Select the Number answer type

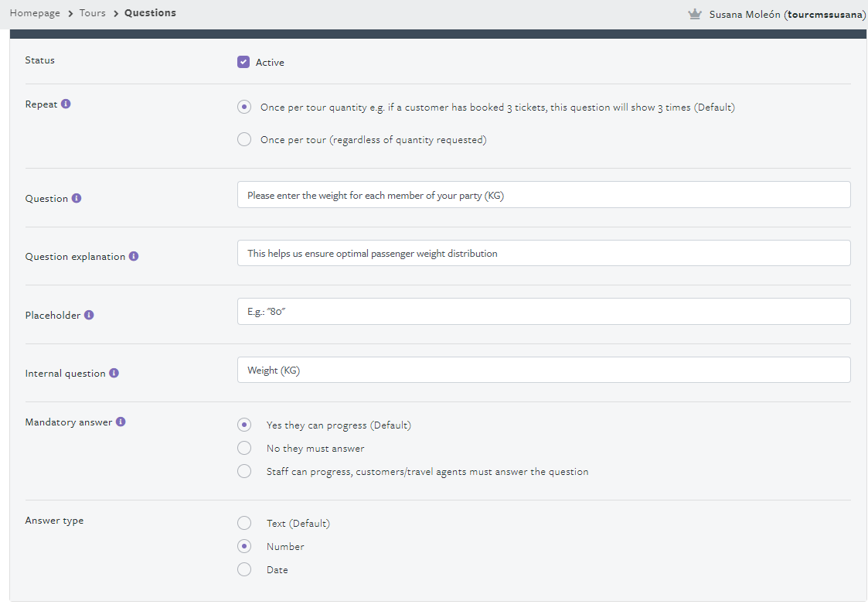coord(244,546)
